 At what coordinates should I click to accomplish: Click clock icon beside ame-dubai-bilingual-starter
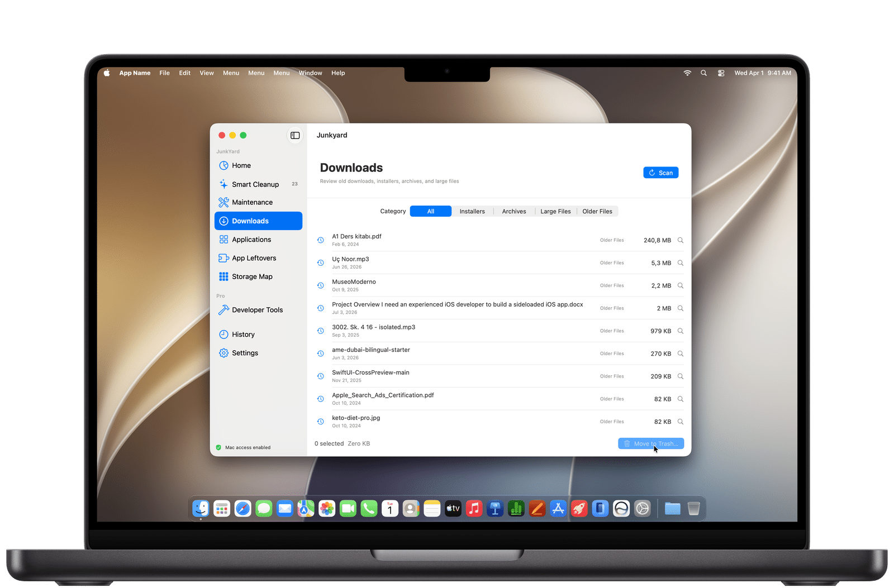tap(321, 353)
